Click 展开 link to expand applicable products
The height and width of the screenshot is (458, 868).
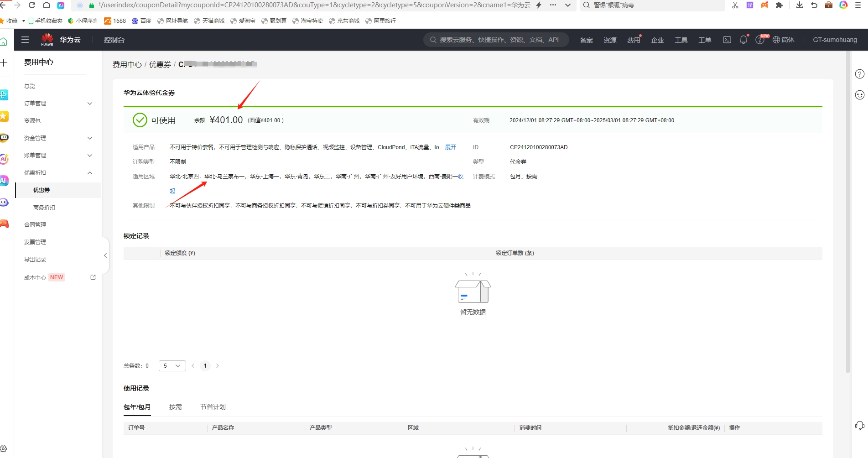(x=451, y=147)
